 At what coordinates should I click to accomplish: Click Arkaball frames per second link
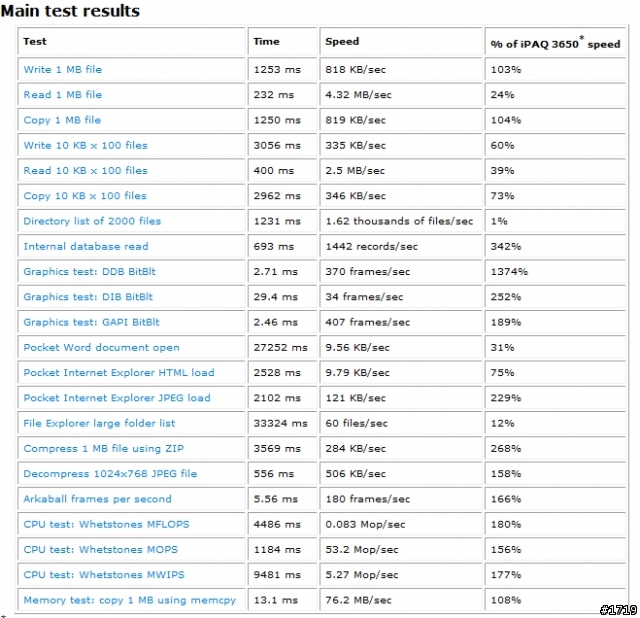pos(98,499)
